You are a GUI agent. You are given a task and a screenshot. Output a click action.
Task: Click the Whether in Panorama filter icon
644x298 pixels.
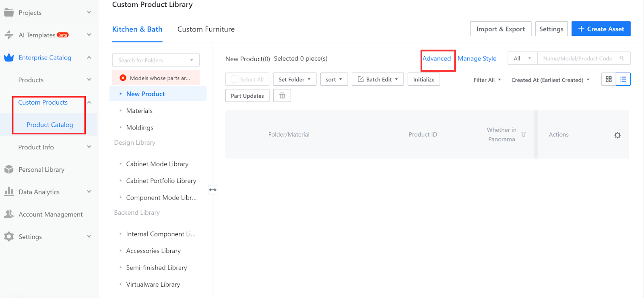tap(524, 135)
